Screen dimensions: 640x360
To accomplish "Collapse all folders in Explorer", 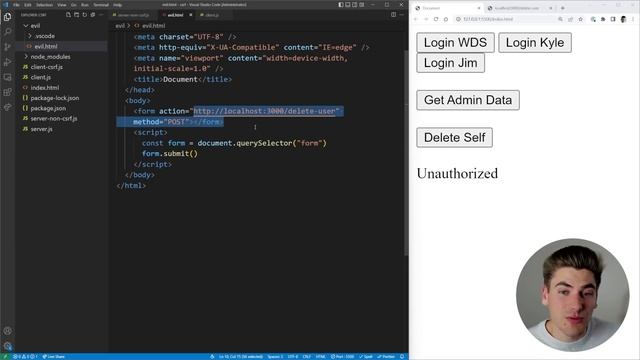I will 93,15.
